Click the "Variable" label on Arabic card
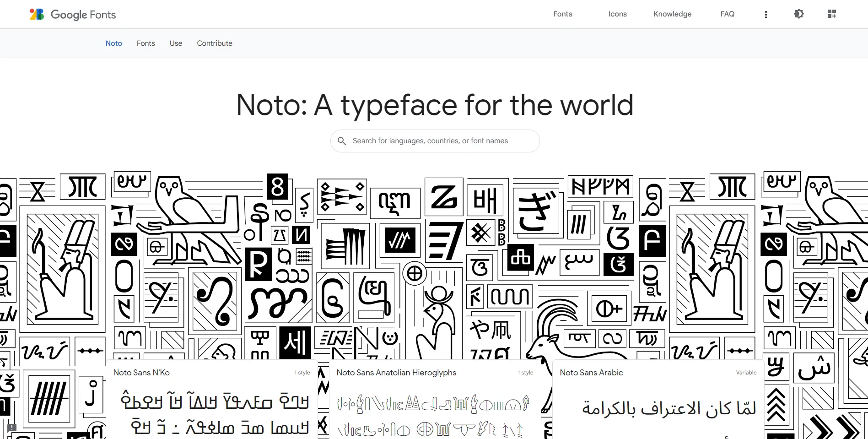 [x=746, y=373]
